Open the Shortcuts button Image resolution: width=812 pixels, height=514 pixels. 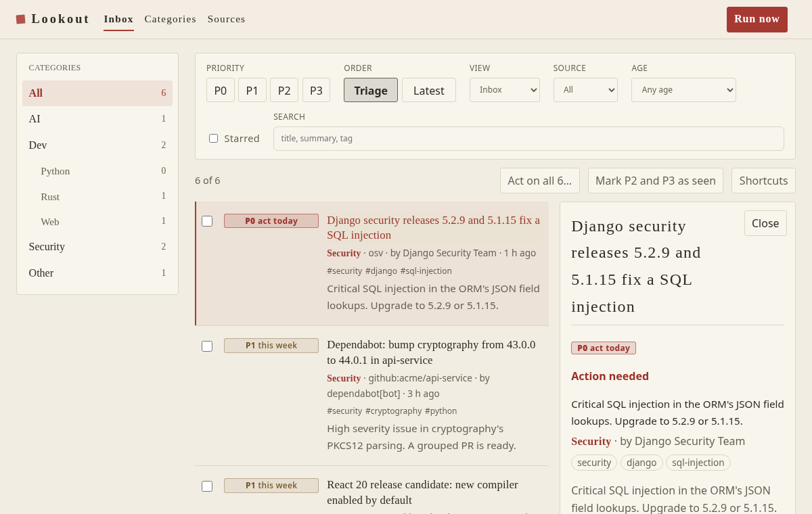763,181
